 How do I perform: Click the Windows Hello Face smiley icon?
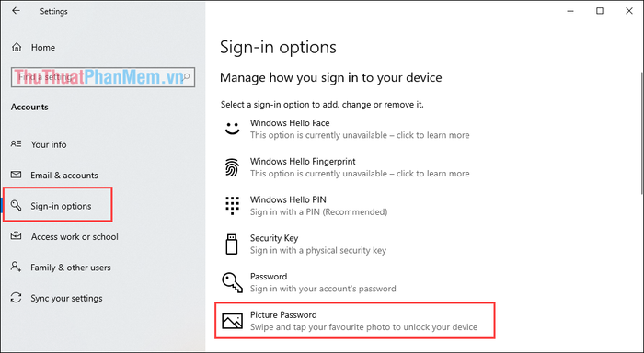(x=232, y=129)
